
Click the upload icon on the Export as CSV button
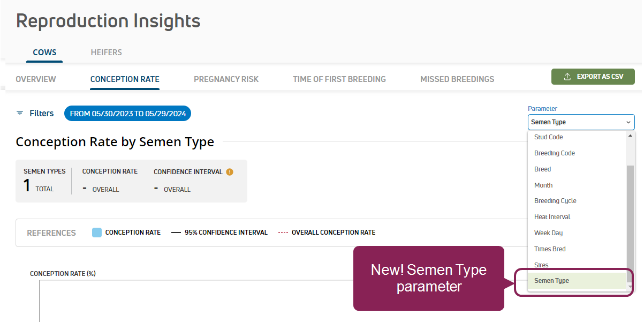(567, 77)
